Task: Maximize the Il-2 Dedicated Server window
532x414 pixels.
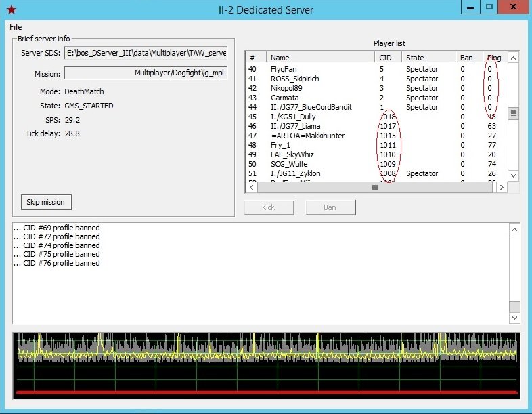Action: (x=489, y=7)
